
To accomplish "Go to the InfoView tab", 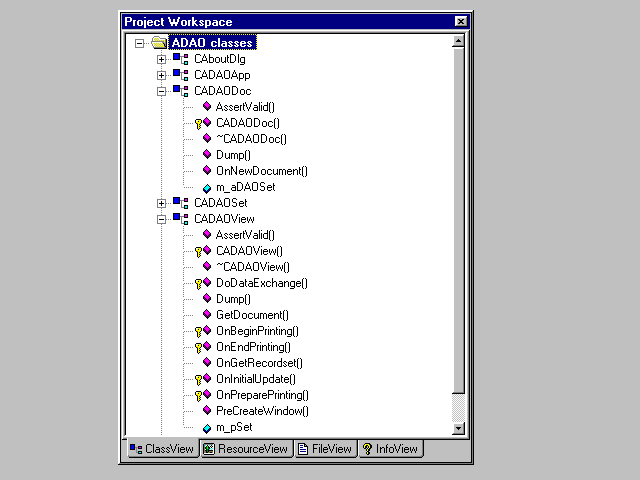I will tap(391, 449).
